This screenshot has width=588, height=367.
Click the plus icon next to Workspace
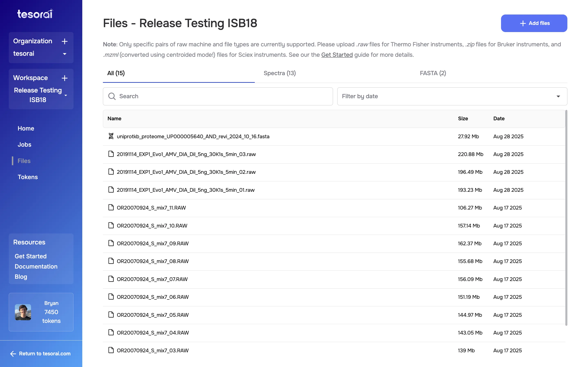(x=65, y=78)
